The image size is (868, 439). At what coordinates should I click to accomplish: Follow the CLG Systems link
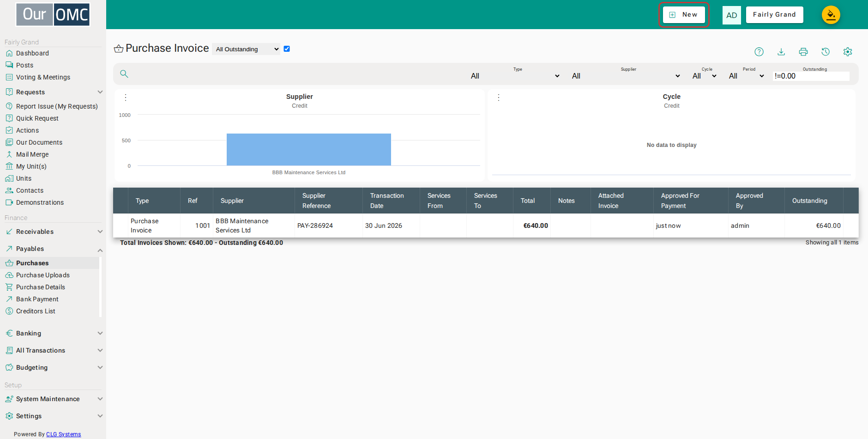coord(63,434)
